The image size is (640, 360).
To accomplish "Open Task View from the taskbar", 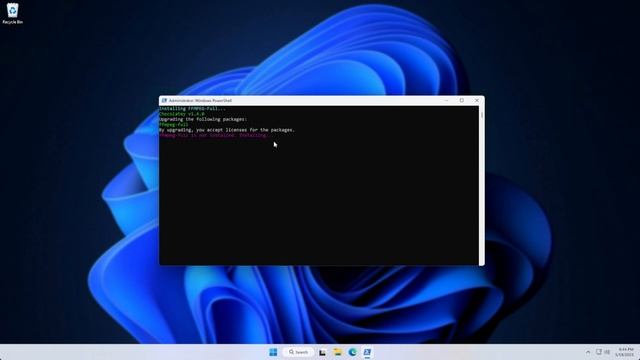I will coord(322,352).
